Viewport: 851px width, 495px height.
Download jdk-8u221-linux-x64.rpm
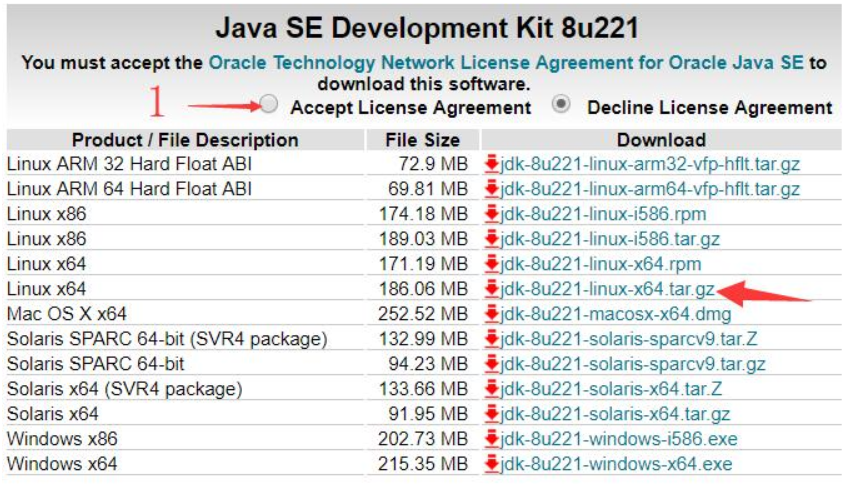pyautogui.click(x=601, y=264)
